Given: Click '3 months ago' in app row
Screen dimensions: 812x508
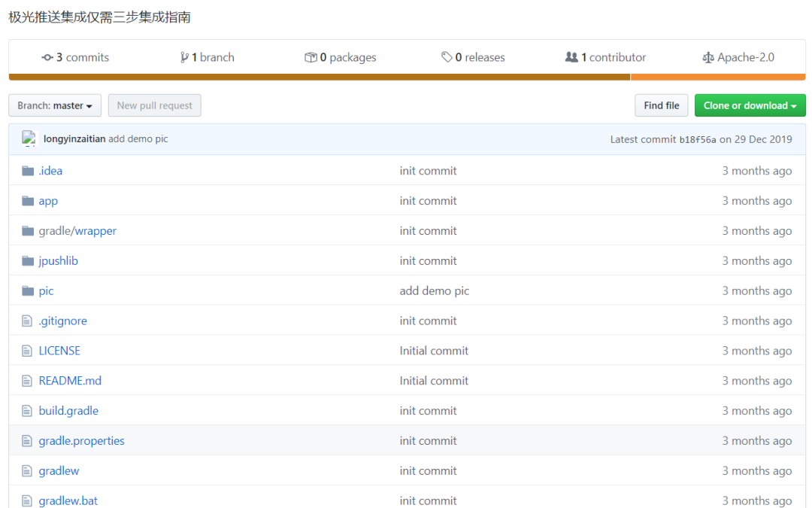Looking at the screenshot, I should [x=756, y=201].
